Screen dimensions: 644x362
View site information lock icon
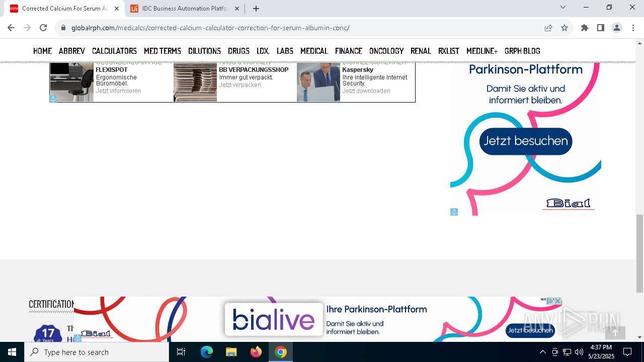click(63, 28)
